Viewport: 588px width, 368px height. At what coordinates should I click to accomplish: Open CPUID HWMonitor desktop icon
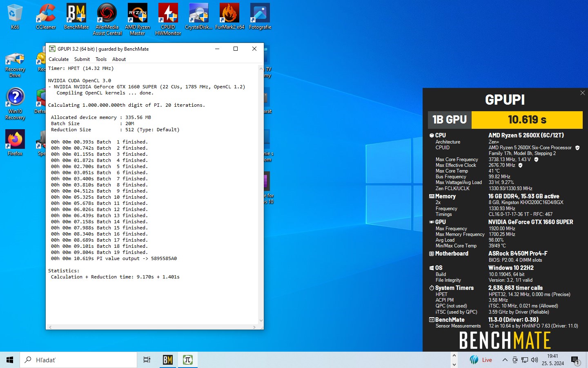[x=168, y=19]
